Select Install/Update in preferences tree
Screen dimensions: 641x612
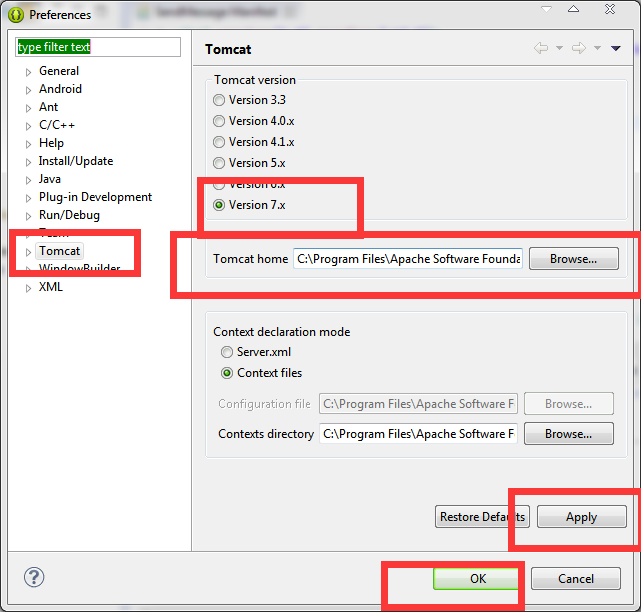76,161
